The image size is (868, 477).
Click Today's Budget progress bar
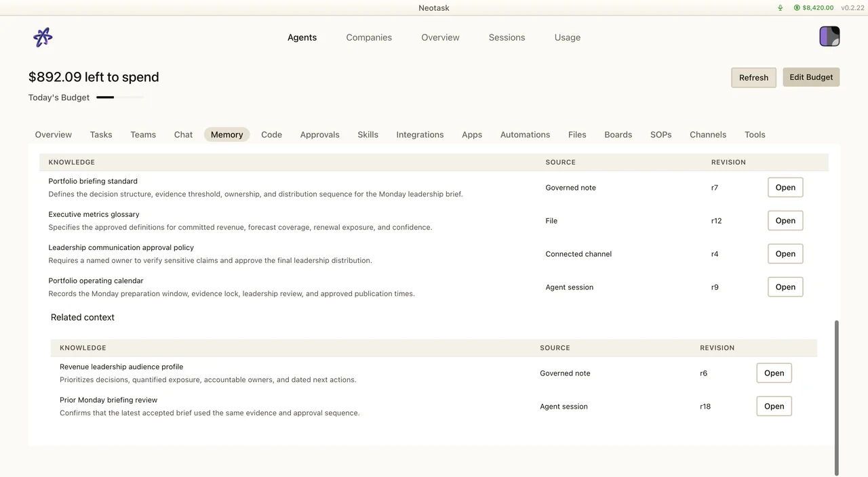tap(120, 98)
